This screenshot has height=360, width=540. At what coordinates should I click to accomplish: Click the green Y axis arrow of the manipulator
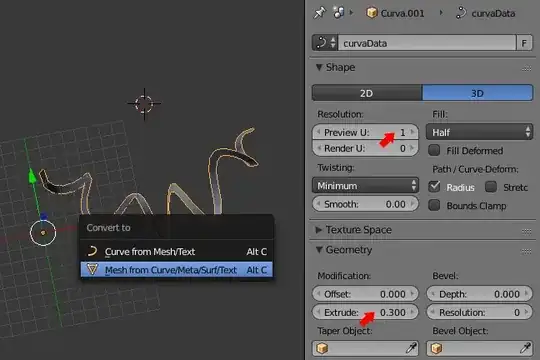point(32,175)
